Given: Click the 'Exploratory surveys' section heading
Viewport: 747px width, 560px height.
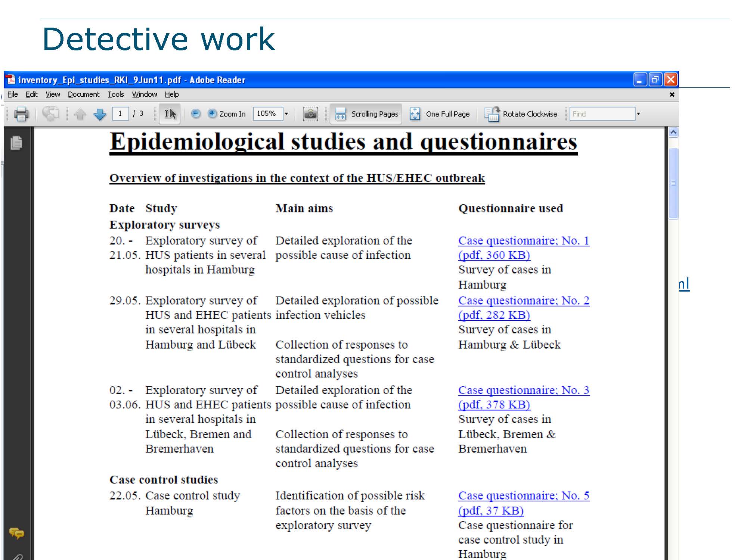Looking at the screenshot, I should 164,225.
